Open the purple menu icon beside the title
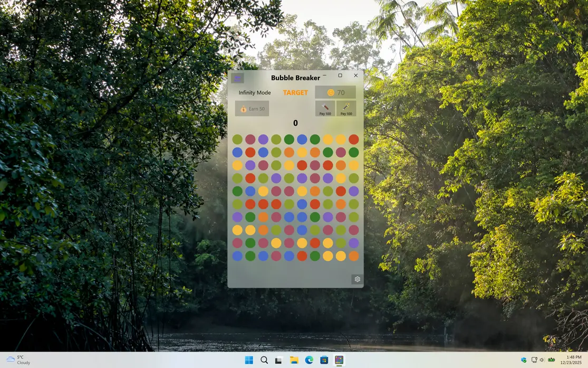Image resolution: width=588 pixels, height=368 pixels. click(237, 78)
